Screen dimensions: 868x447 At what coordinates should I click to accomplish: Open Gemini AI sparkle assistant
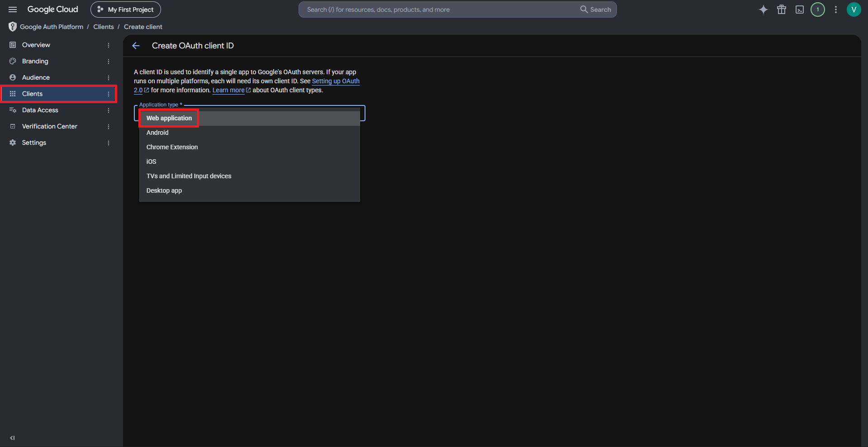click(764, 10)
